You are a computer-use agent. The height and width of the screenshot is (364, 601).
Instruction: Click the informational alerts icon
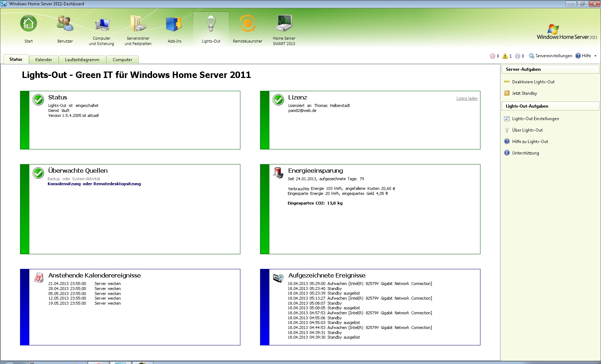(x=518, y=56)
